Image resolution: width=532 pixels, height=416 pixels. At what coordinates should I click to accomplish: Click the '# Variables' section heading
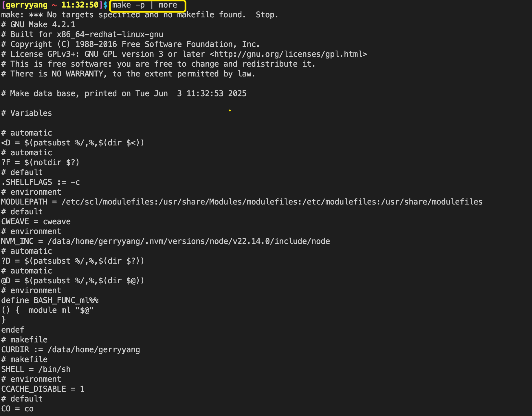[x=27, y=113]
